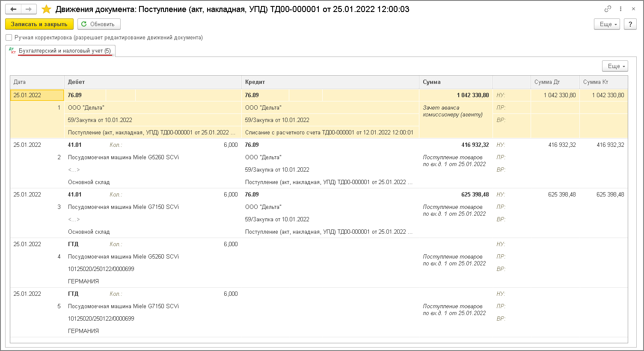Click the Записать и закрыть button
644x351 pixels.
tap(39, 24)
